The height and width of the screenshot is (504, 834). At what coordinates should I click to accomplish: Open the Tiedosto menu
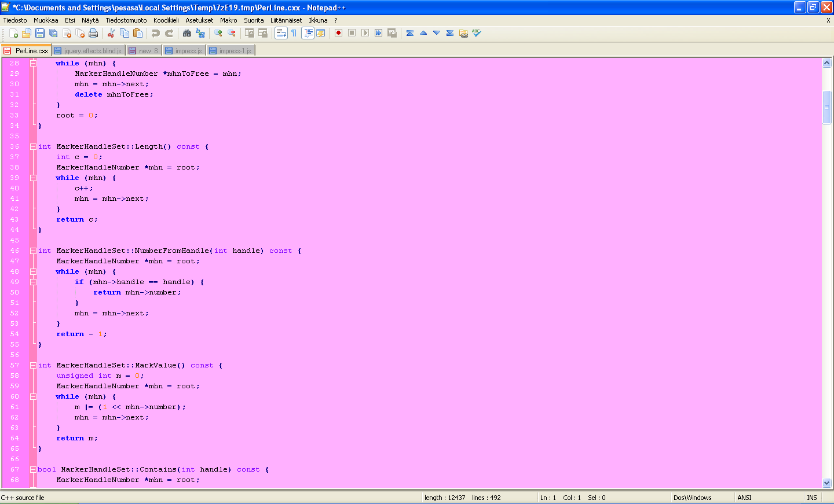pyautogui.click(x=15, y=20)
